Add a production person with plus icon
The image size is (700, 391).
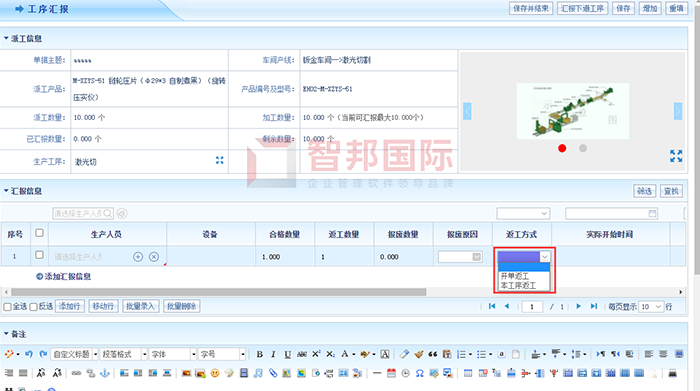point(138,257)
